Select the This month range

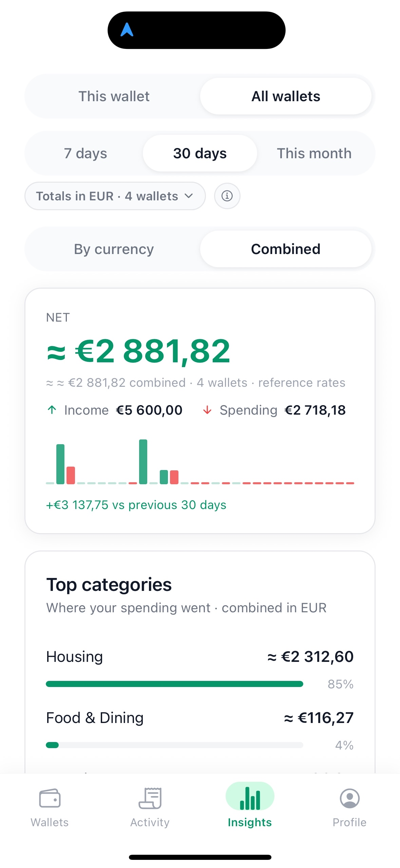click(x=314, y=153)
